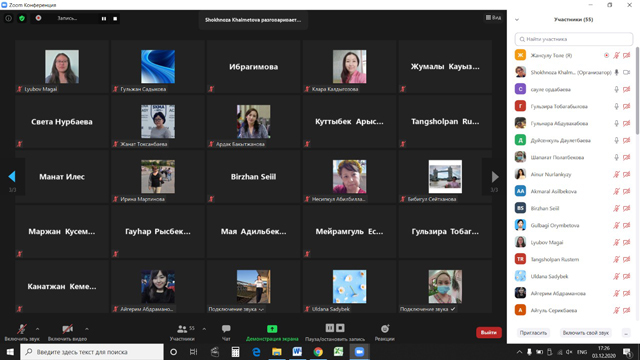
Task: Click Пауза/остановить запись in bottom toolbar
Action: (x=335, y=332)
